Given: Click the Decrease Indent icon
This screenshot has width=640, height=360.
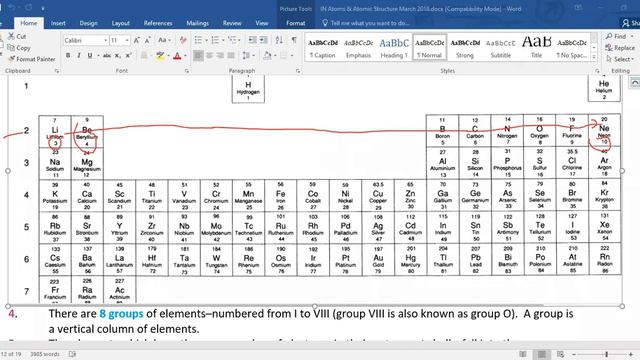Looking at the screenshot, I should (253, 40).
